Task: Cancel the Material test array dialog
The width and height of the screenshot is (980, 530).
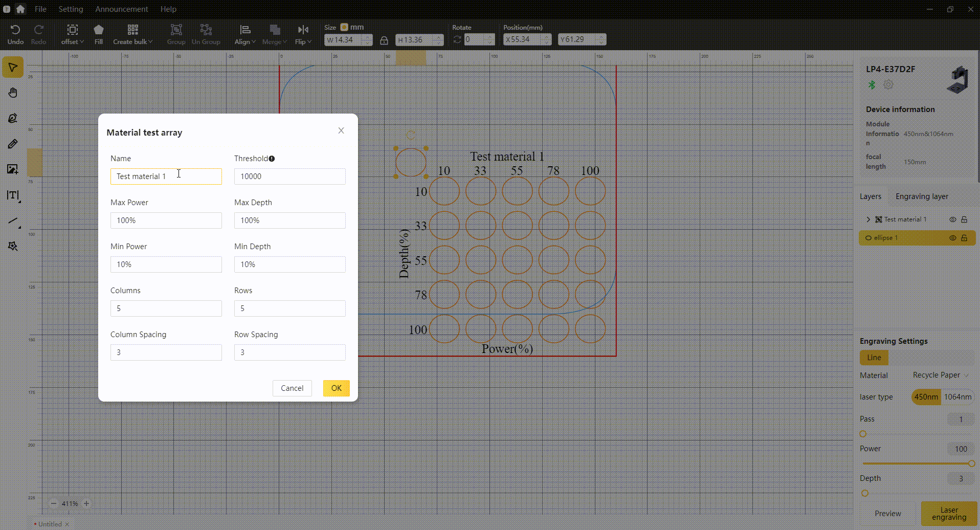Action: coord(292,388)
